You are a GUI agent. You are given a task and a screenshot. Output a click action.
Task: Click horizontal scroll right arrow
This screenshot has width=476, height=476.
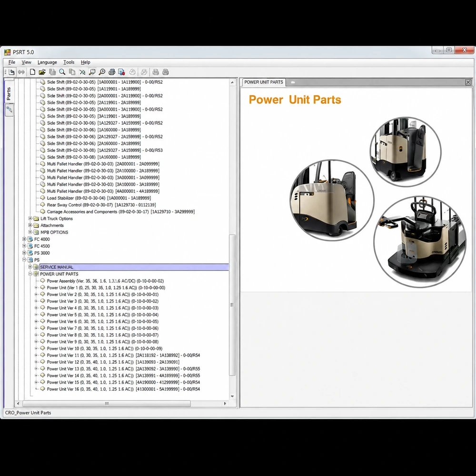pyautogui.click(x=225, y=404)
